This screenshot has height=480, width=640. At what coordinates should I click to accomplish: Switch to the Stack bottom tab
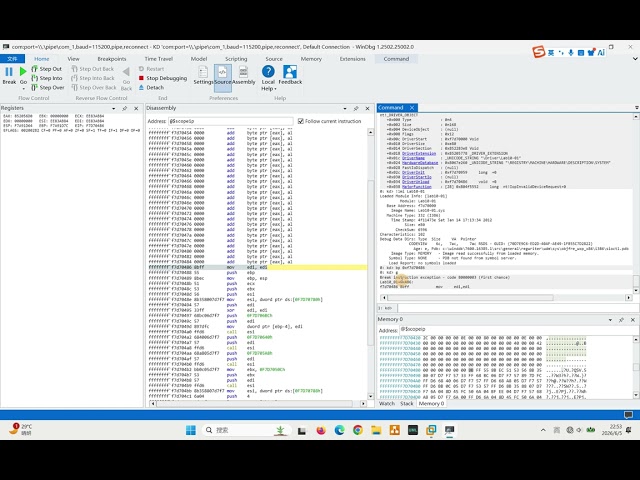pyautogui.click(x=407, y=403)
